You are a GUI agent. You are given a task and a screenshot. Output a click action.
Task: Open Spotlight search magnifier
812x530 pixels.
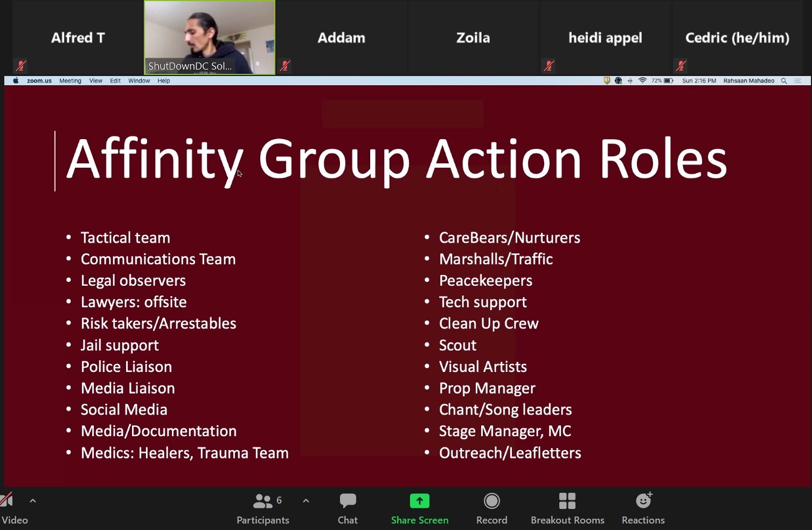784,81
